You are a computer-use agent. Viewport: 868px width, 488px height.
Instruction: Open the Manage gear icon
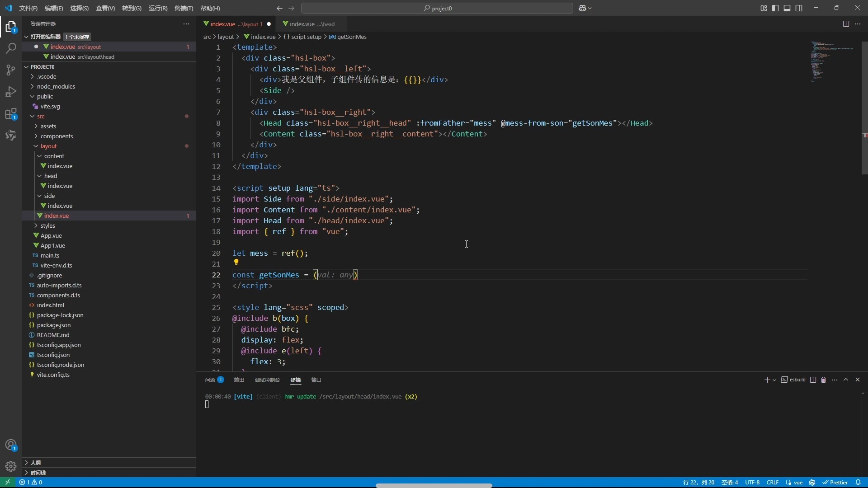(11, 466)
